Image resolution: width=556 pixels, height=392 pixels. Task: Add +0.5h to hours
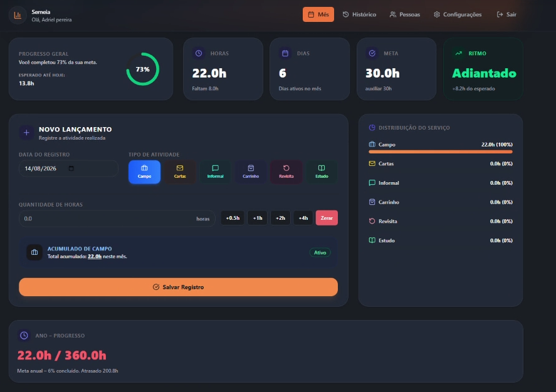click(233, 218)
